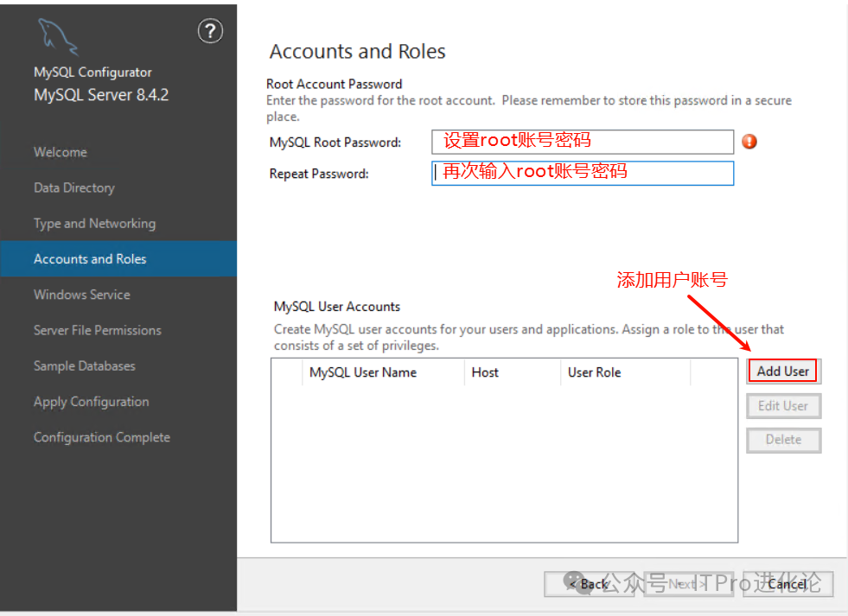Image resolution: width=848 pixels, height=616 pixels.
Task: Go to Configuration Complete step
Action: pyautogui.click(x=102, y=437)
